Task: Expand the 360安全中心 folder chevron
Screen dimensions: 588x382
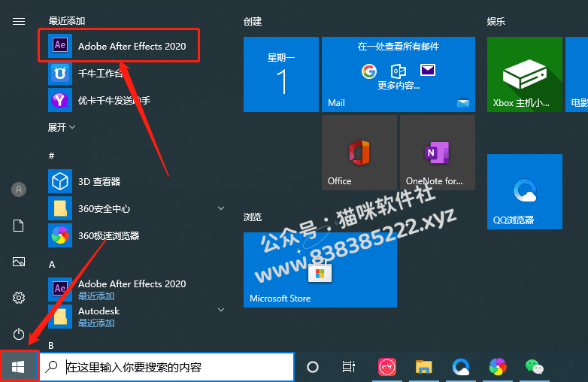Action: point(221,208)
